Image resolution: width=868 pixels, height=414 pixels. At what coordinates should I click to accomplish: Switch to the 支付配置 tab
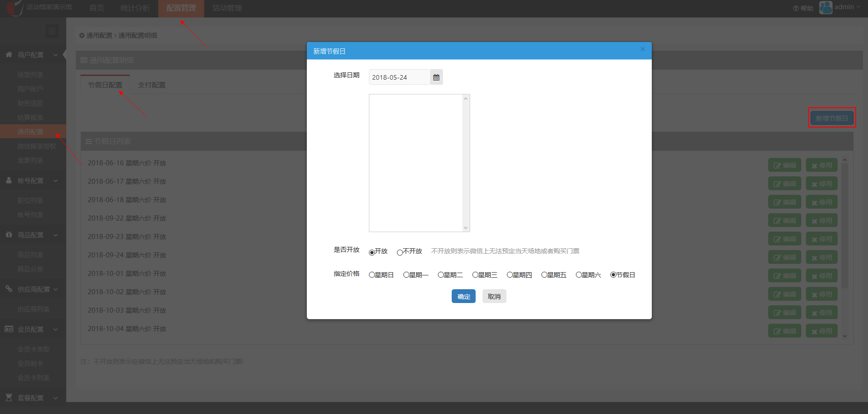click(x=152, y=85)
